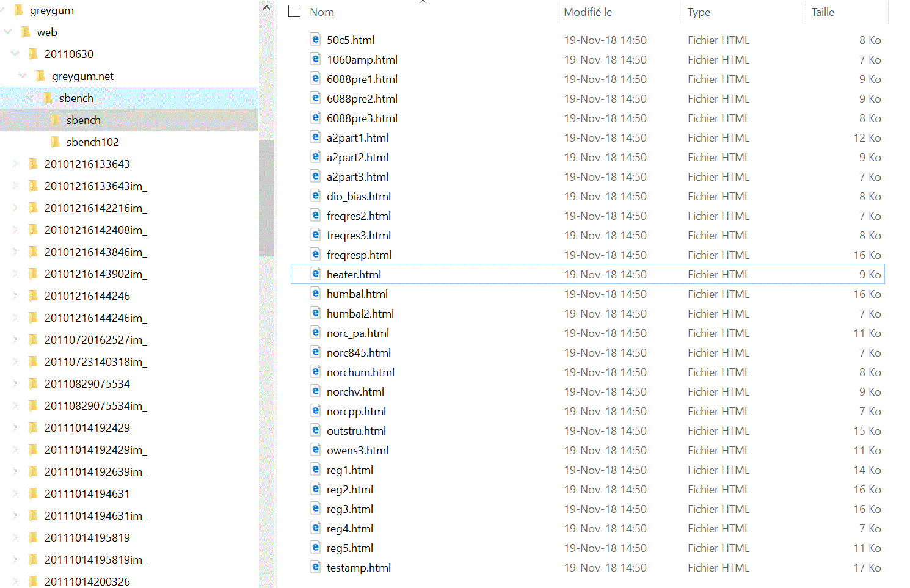The height and width of the screenshot is (588, 910).
Task: Collapse the highlighted sbench parent node
Action: [x=30, y=98]
